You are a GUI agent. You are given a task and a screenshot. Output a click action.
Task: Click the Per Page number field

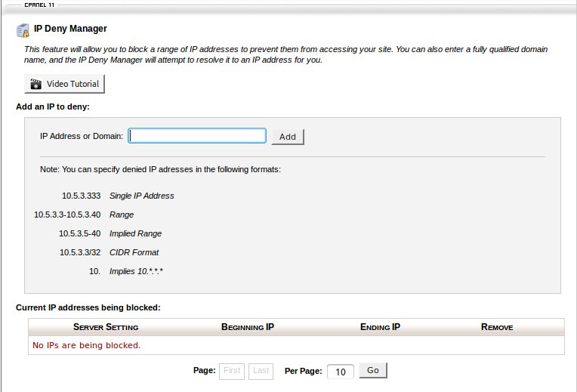341,372
